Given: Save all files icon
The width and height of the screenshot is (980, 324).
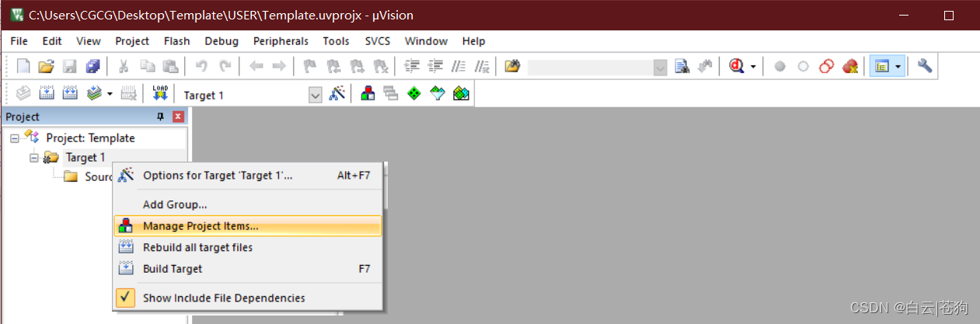Looking at the screenshot, I should pos(92,67).
